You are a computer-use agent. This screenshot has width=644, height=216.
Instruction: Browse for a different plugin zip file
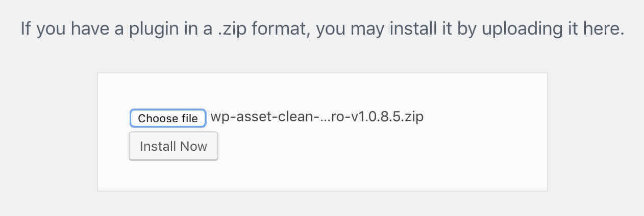pos(168,118)
